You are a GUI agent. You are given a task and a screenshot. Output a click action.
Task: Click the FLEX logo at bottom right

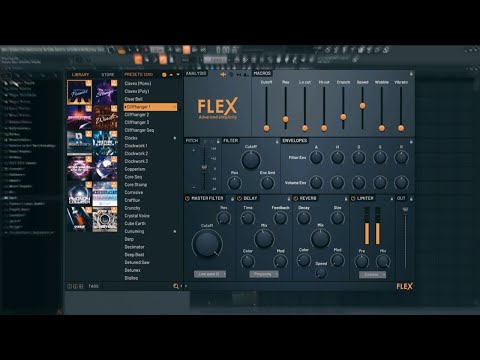[x=404, y=286]
